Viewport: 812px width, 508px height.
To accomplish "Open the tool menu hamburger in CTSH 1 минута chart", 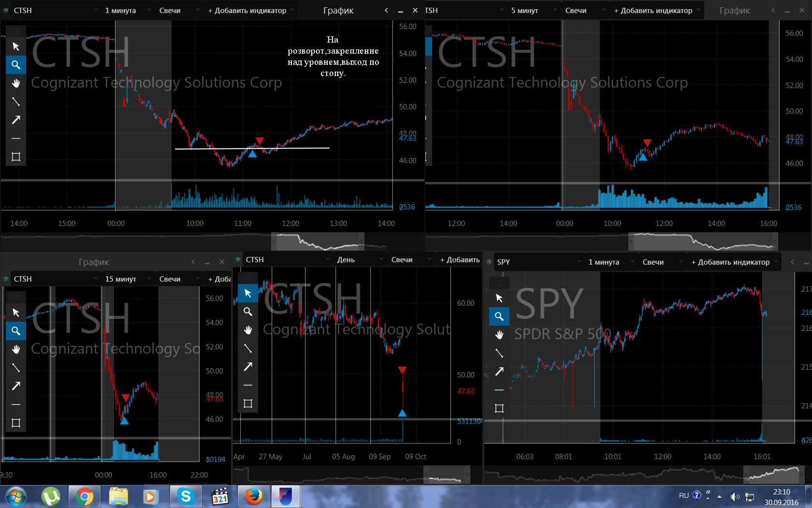I will coord(16,31).
